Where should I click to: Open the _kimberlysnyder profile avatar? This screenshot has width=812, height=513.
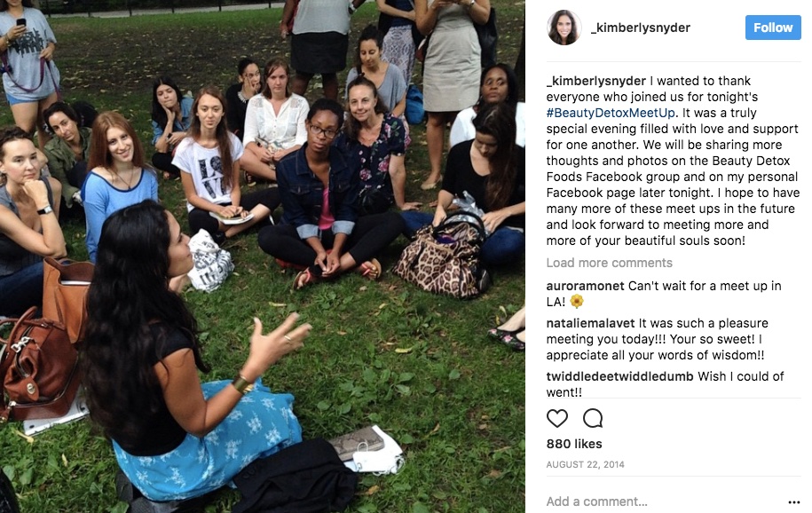(x=564, y=28)
